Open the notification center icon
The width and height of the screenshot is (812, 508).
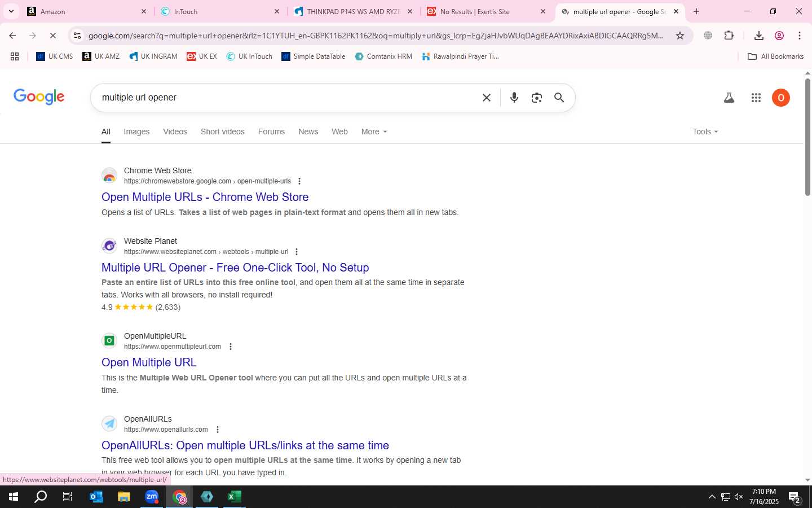pos(795,497)
